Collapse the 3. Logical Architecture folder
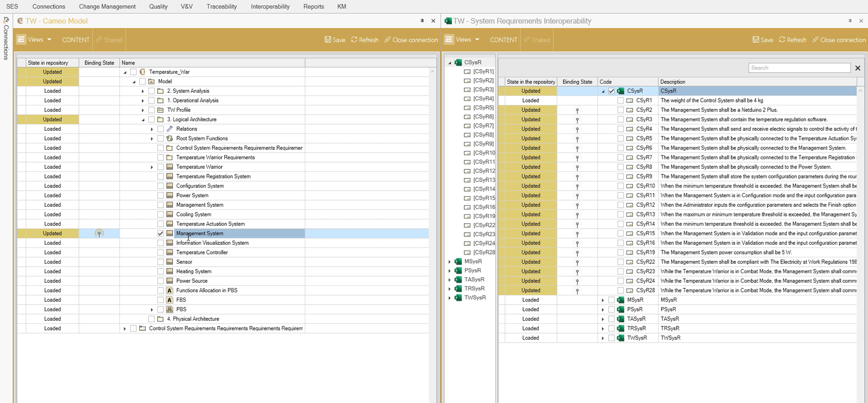Viewport: 868px width, 403px height. 143,120
